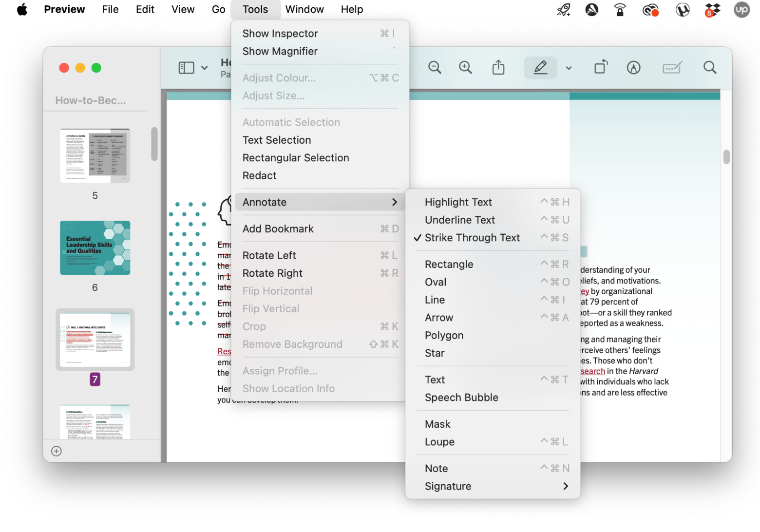Click the zoom out magnifier icon
The width and height of the screenshot is (760, 532).
coord(435,68)
